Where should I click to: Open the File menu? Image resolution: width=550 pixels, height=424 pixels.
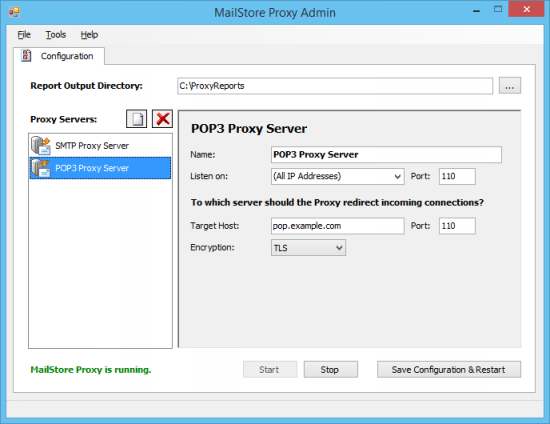point(24,35)
